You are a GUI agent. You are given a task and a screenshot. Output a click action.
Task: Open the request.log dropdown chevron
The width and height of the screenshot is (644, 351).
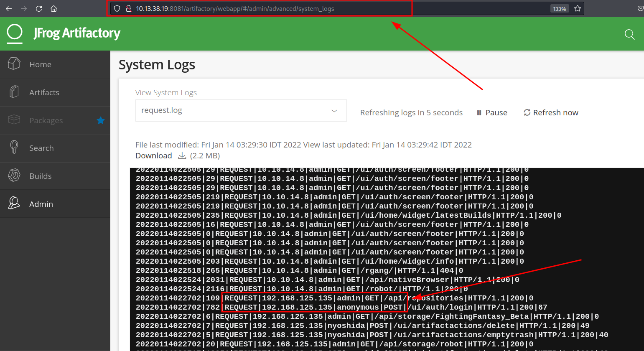pos(334,111)
